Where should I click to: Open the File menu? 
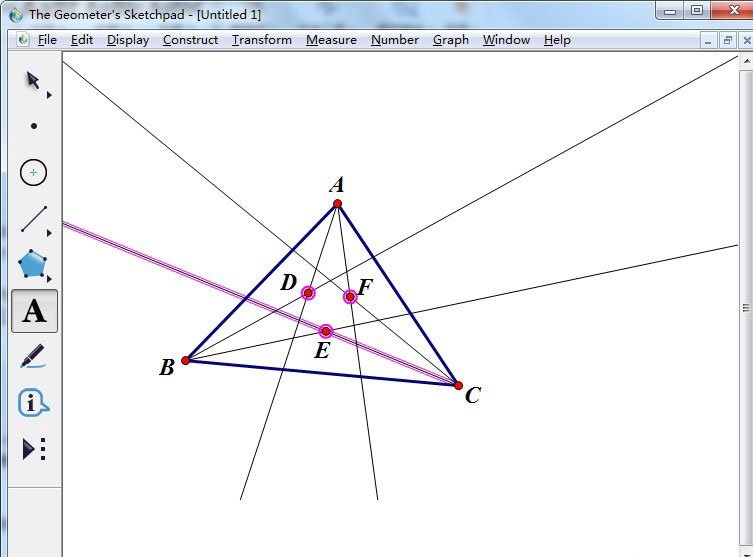(x=47, y=40)
